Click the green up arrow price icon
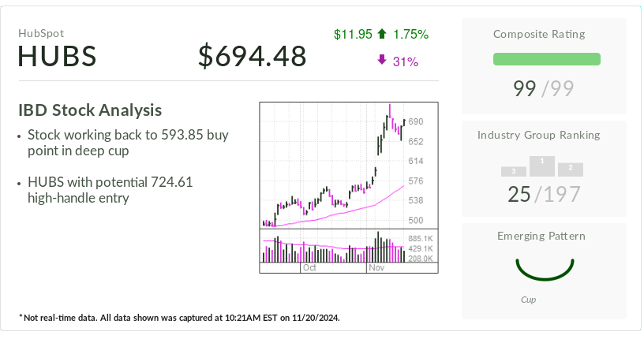 [382, 34]
